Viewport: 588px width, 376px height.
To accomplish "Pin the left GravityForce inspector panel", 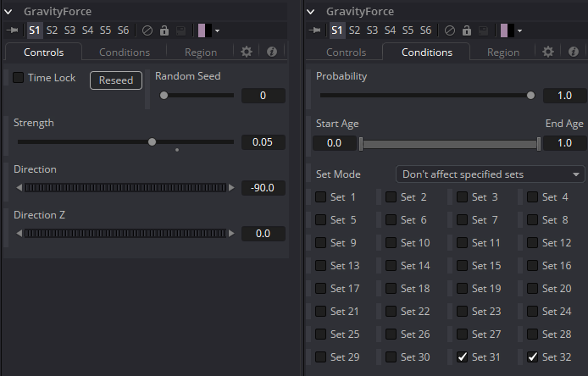I will [x=13, y=30].
